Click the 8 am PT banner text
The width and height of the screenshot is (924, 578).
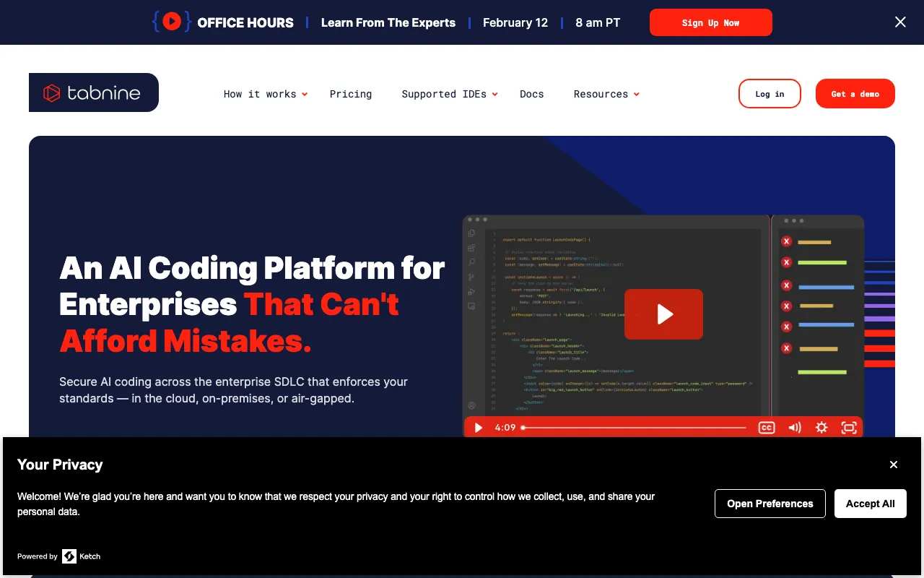[x=598, y=22]
